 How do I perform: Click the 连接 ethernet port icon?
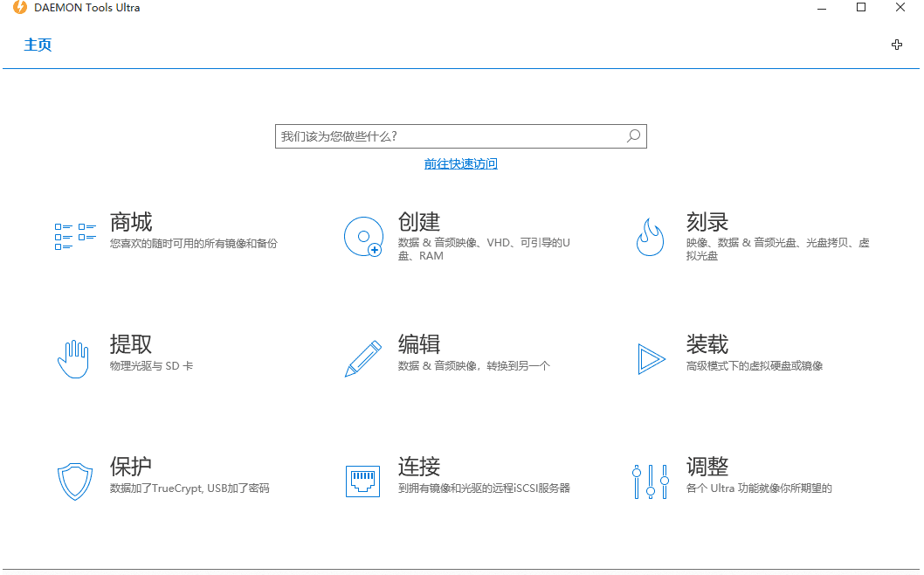(362, 481)
